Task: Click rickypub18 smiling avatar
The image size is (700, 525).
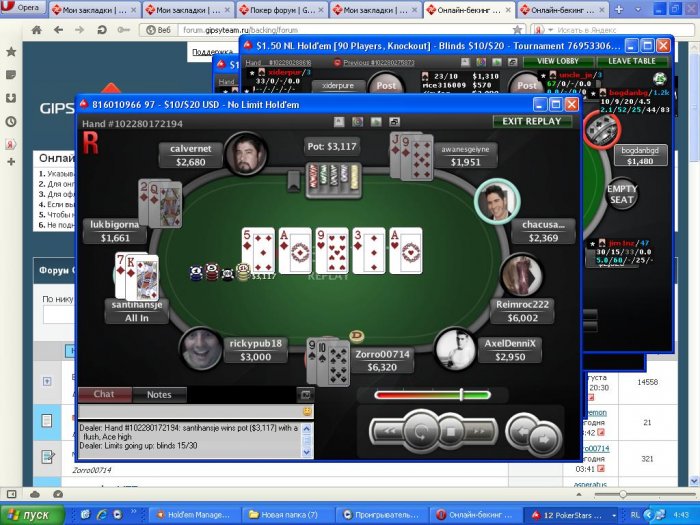Action: coord(201,350)
